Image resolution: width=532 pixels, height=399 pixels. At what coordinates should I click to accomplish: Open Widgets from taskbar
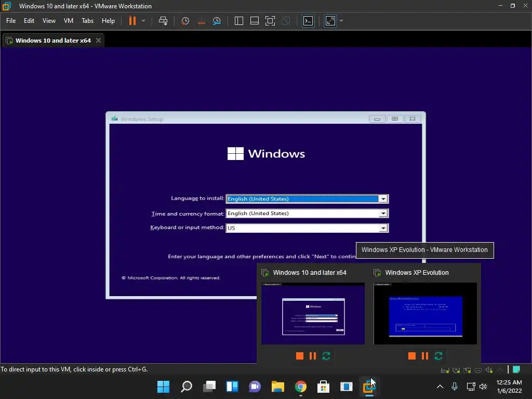(x=232, y=387)
